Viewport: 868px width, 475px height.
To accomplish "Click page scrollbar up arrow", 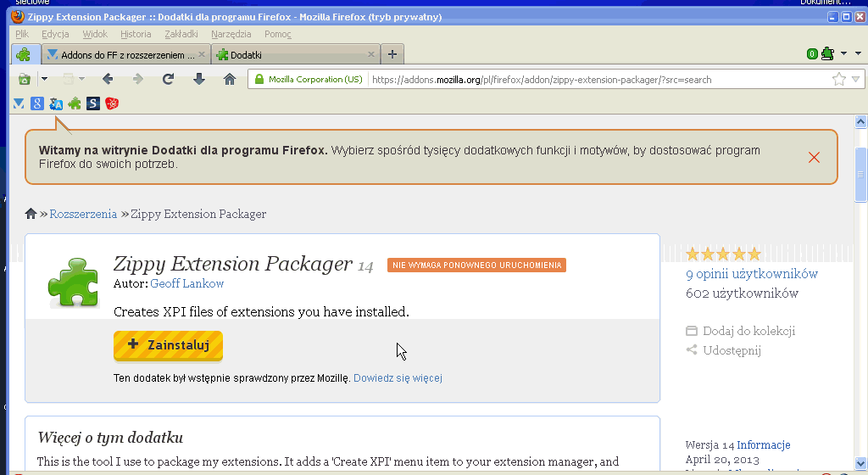I will [860, 121].
